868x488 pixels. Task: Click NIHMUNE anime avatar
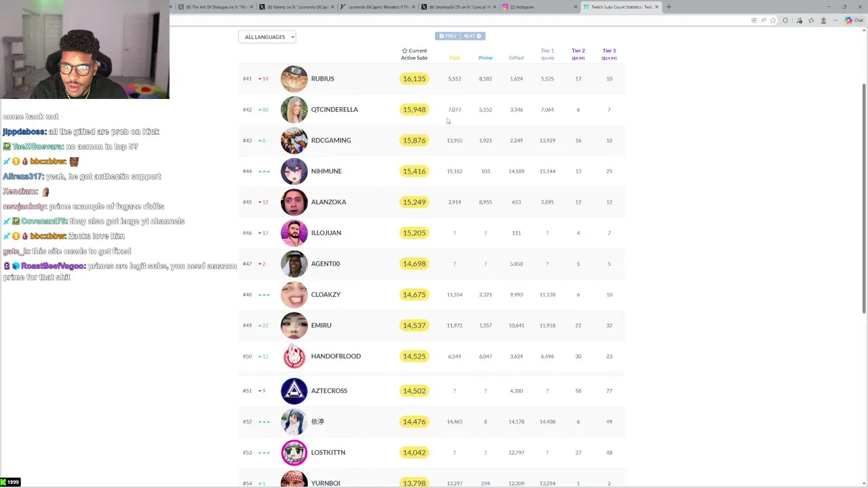(294, 171)
